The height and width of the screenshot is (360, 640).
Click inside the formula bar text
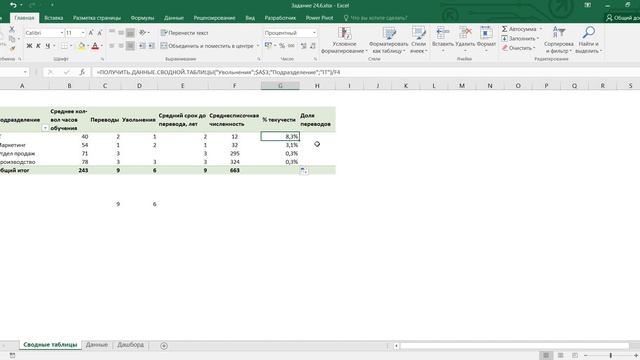218,72
